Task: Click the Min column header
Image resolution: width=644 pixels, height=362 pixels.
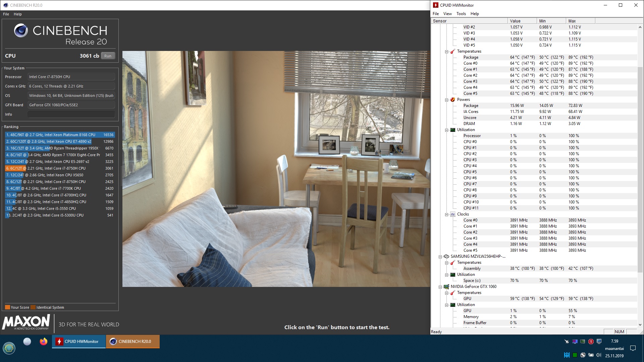Action: tap(551, 21)
